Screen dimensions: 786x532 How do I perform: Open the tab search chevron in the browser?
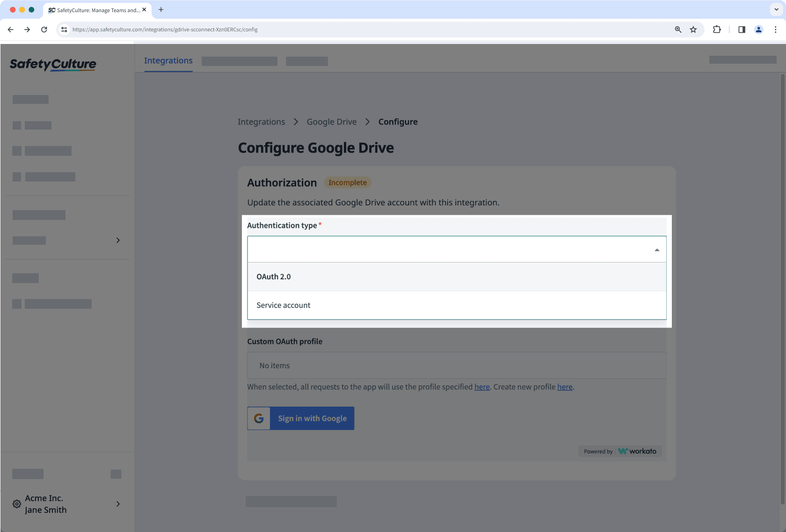[x=775, y=9]
